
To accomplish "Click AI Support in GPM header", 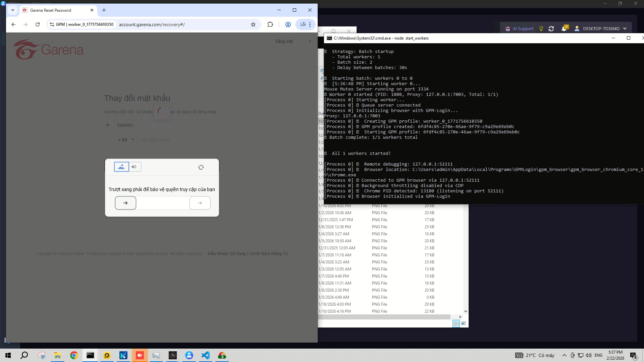I will click(x=520, y=29).
